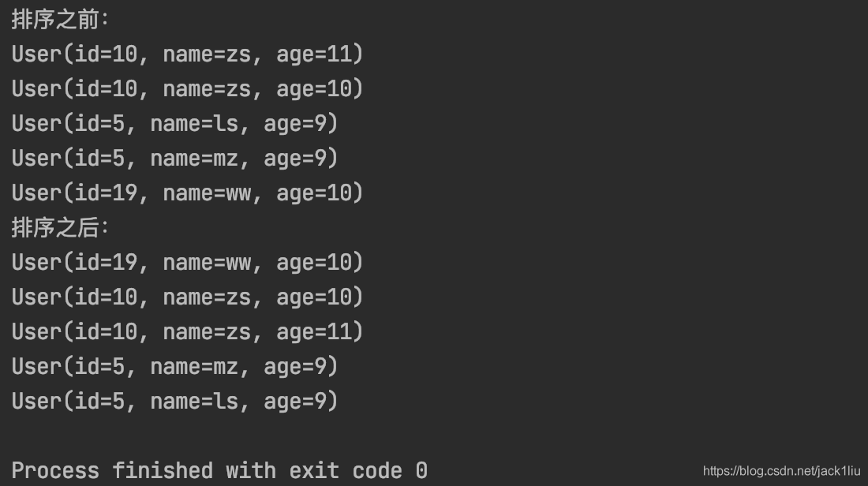Click the "排序之前:" header line
The height and width of the screenshot is (486, 868).
click(60, 20)
